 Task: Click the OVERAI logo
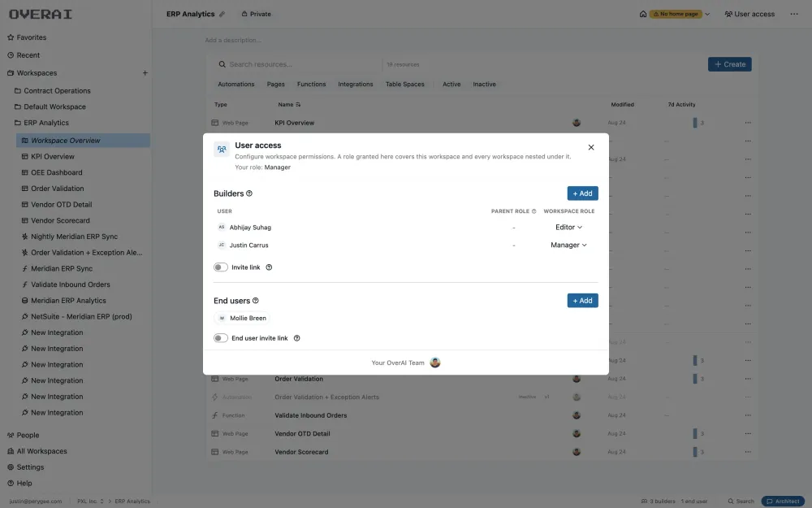pos(41,14)
